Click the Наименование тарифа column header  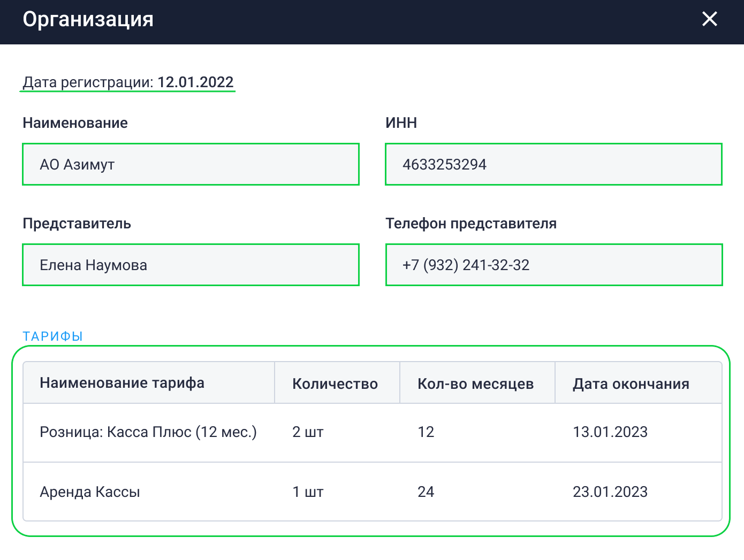tap(122, 383)
